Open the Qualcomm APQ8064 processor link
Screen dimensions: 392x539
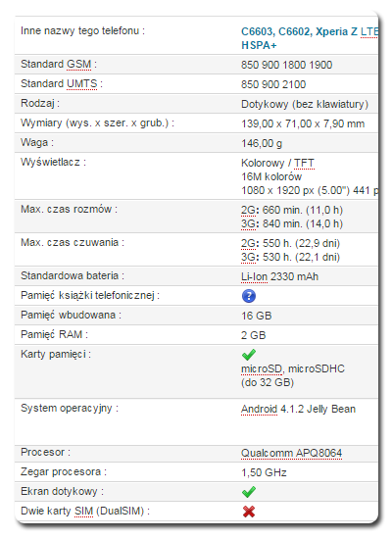coord(291,453)
